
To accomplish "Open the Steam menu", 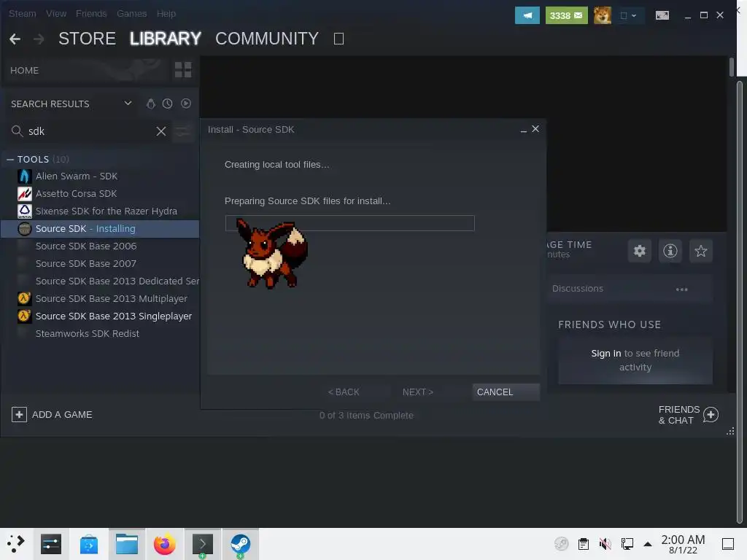I will [x=23, y=14].
